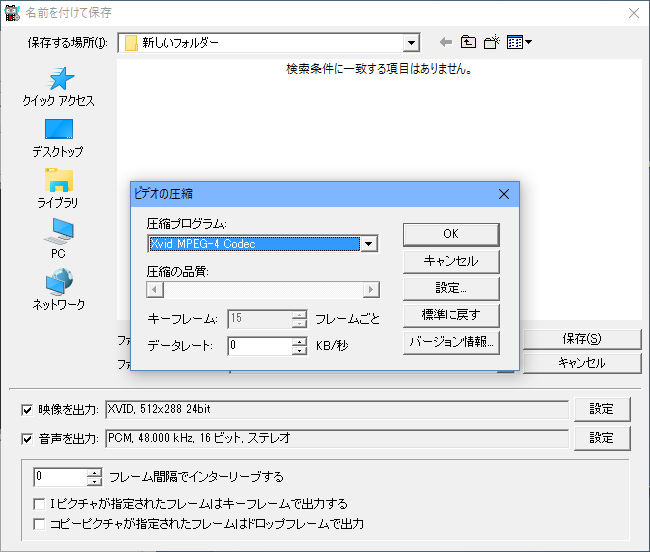Expand the 圧縮プログラム codec dropdown
The height and width of the screenshot is (552, 650).
click(369, 244)
